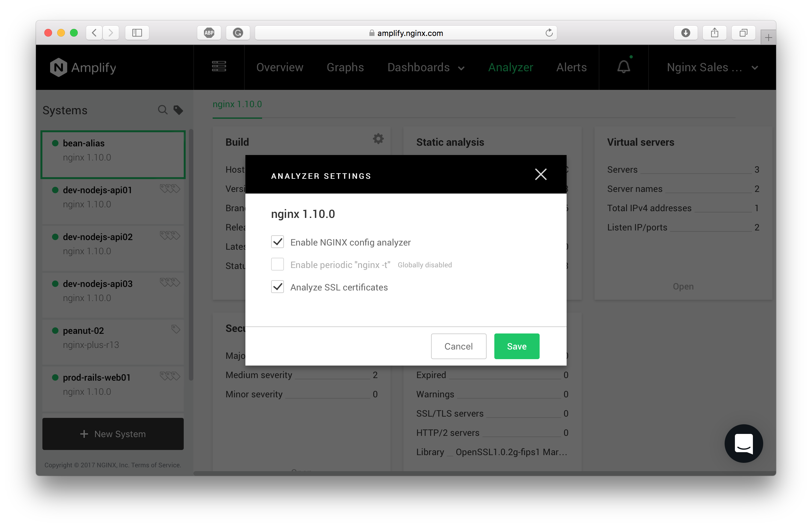812x527 pixels.
Task: Open the Build panel gear settings
Action: click(x=378, y=139)
